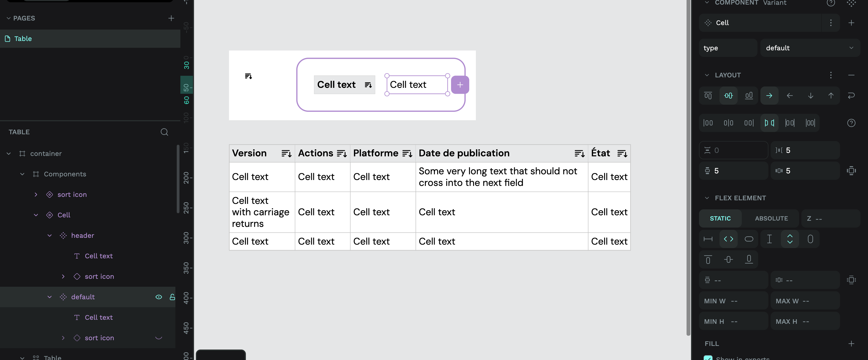Switch flex element to ABSOLUTE positioning
This screenshot has width=868, height=360.
pyautogui.click(x=771, y=218)
